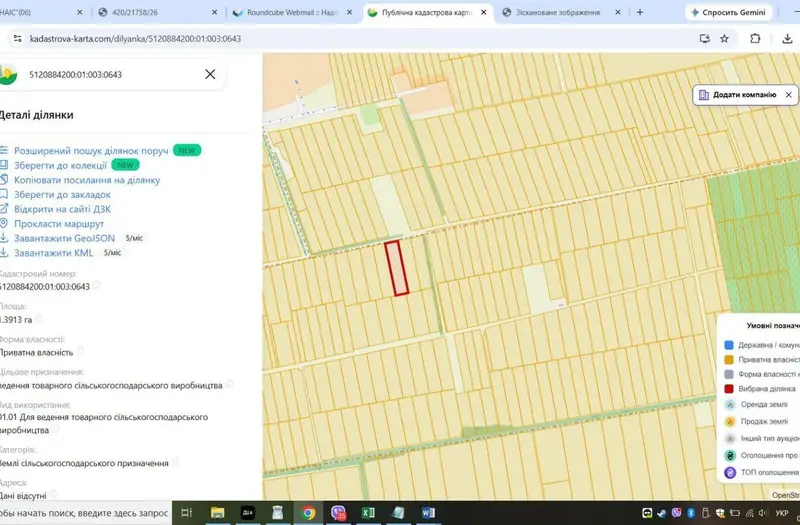The image size is (800, 525).
Task: View site information icon in address bar
Action: pyautogui.click(x=17, y=38)
